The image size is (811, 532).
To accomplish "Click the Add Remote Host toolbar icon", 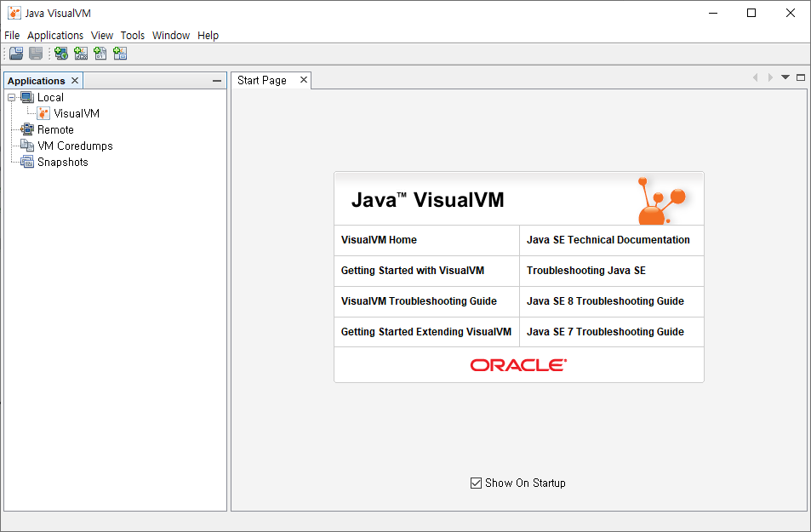I will (x=61, y=54).
